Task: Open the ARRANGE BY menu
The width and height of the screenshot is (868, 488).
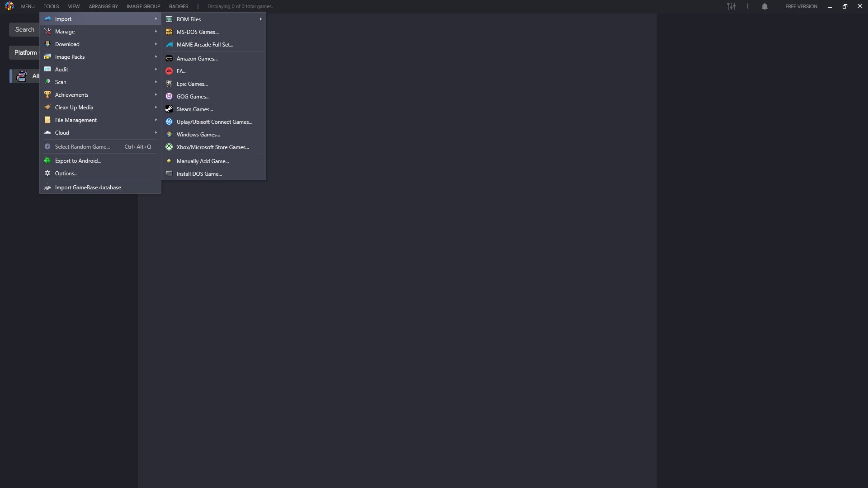Action: pos(103,6)
